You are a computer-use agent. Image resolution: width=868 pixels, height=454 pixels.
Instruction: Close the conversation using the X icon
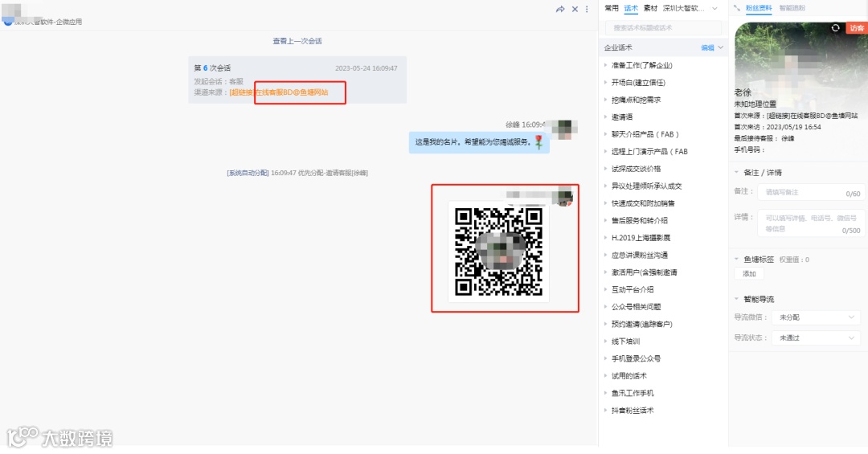click(x=575, y=9)
